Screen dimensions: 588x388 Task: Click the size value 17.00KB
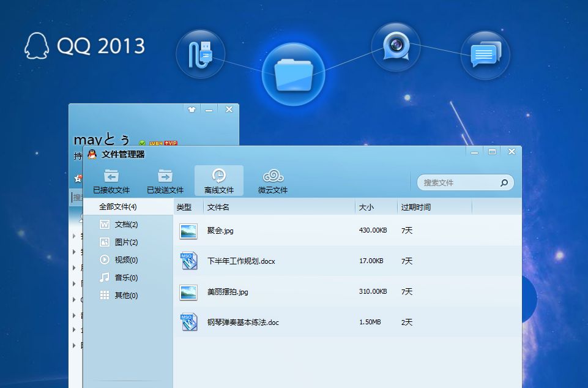tap(371, 261)
